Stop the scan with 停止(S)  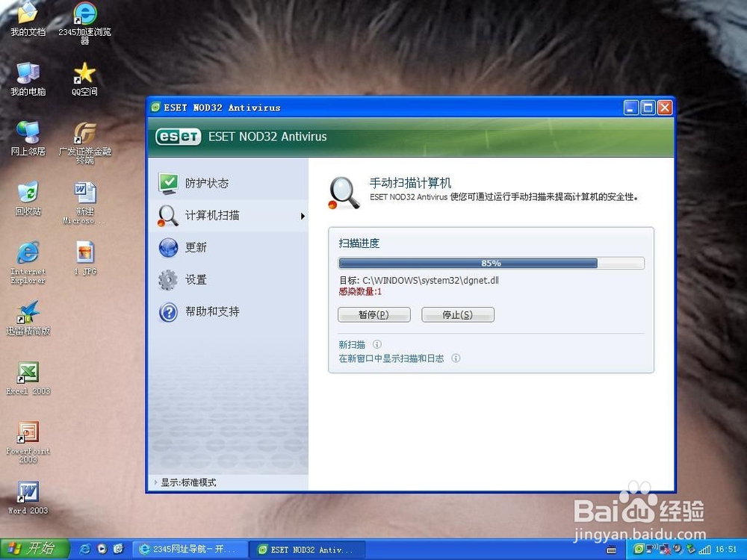(x=458, y=314)
